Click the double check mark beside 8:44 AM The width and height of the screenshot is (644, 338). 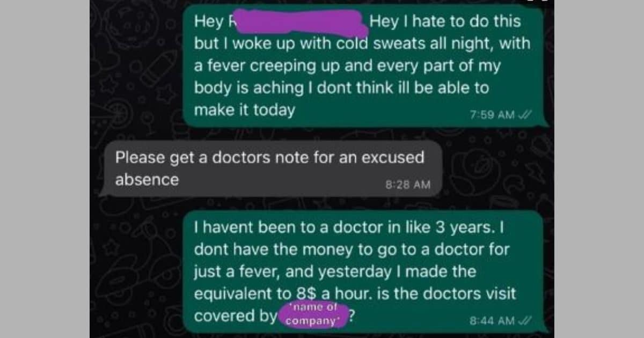524,321
